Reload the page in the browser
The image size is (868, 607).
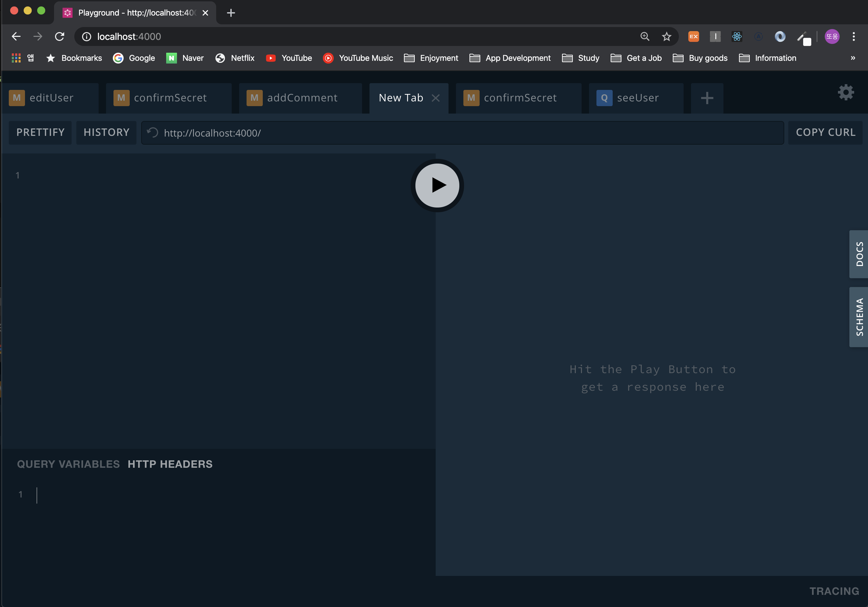click(x=59, y=36)
